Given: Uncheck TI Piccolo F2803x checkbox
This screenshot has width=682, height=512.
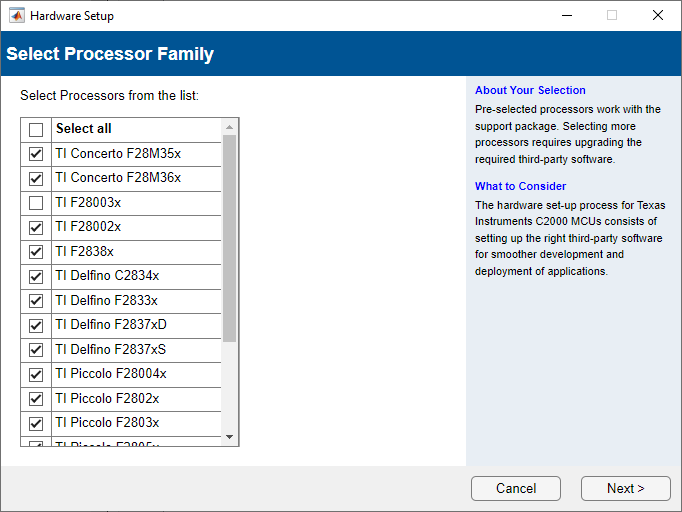Looking at the screenshot, I should click(x=36, y=424).
